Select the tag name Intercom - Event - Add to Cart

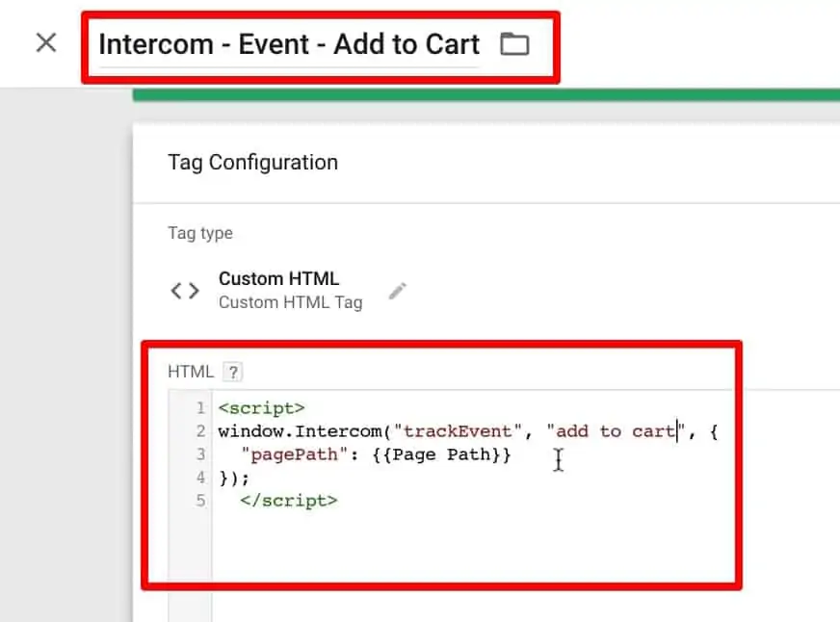click(287, 43)
